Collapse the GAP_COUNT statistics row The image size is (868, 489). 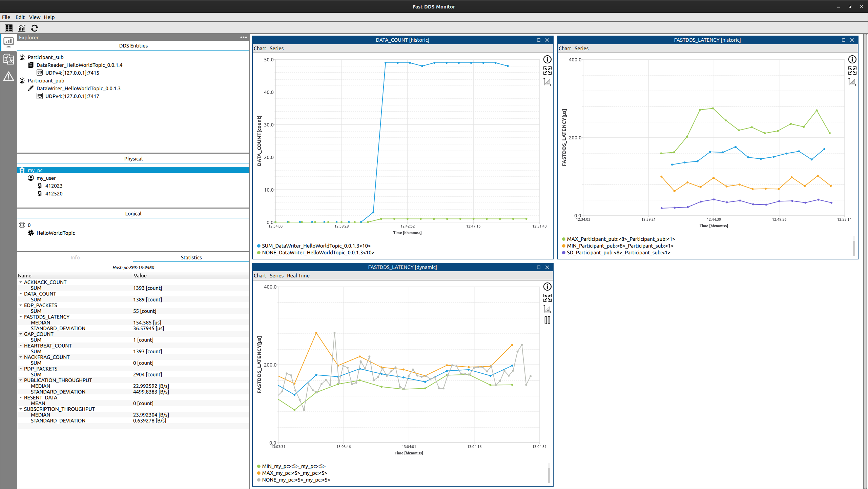point(21,334)
